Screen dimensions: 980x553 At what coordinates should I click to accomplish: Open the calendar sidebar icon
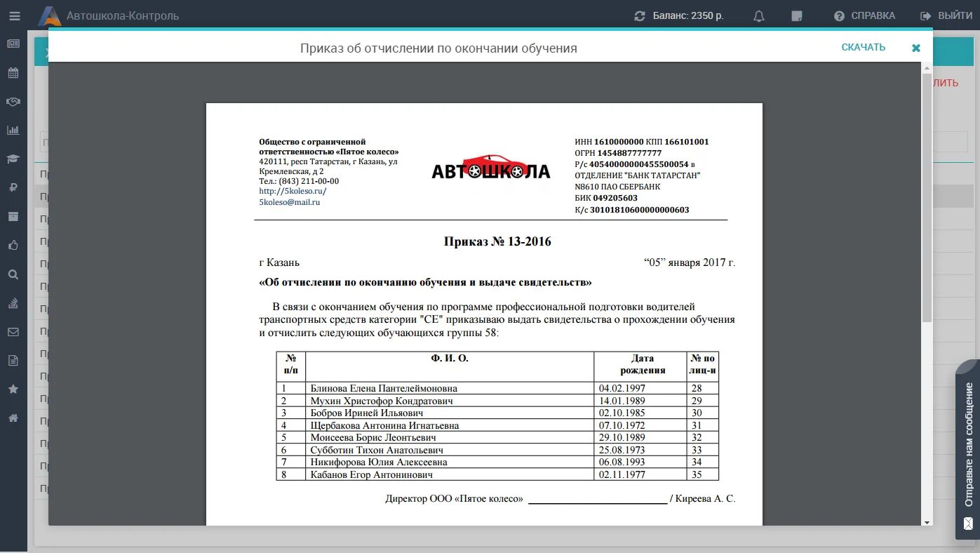coord(13,72)
